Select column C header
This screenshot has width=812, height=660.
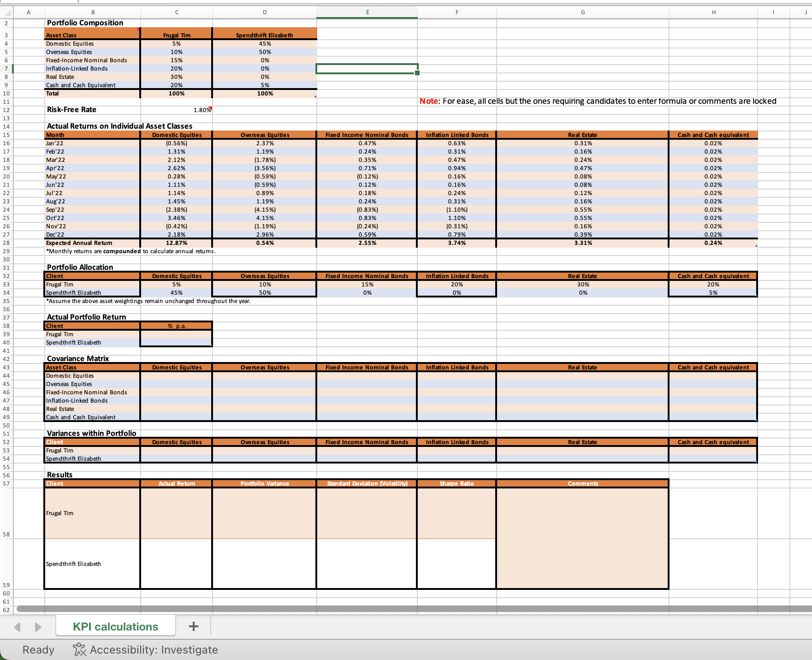177,12
